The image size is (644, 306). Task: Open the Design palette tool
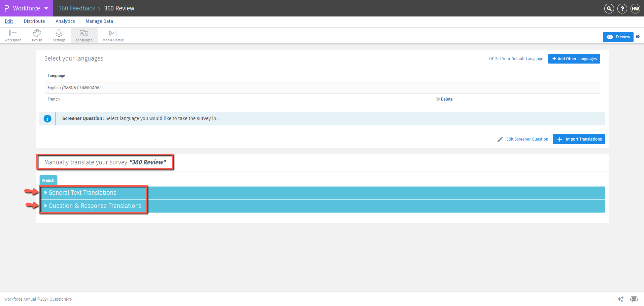click(37, 35)
